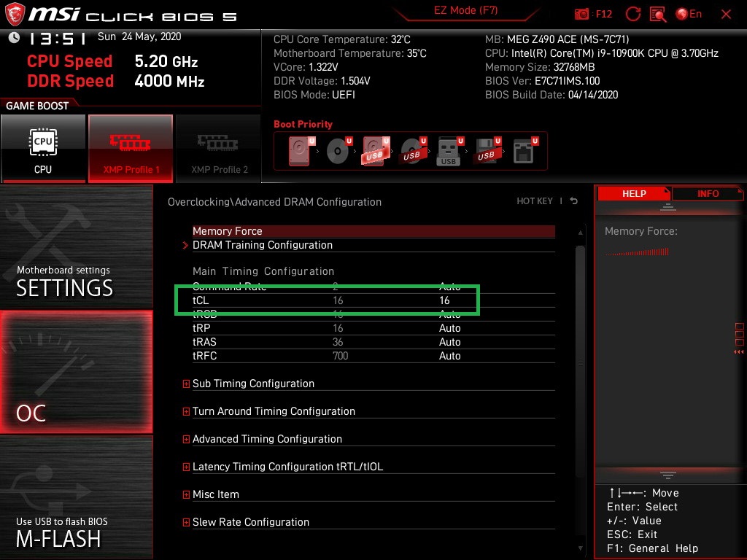Click the VCore 1.322V reading
The height and width of the screenshot is (560, 747).
point(306,67)
